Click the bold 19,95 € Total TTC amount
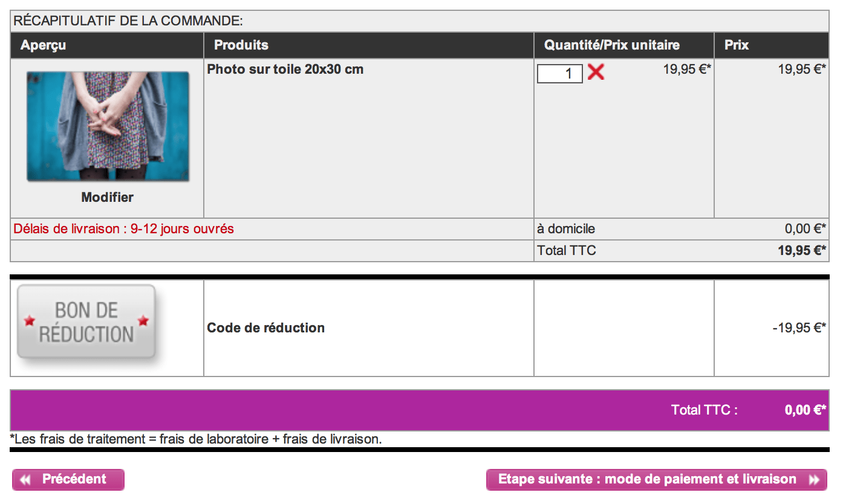This screenshot has height=504, width=843. 802,250
